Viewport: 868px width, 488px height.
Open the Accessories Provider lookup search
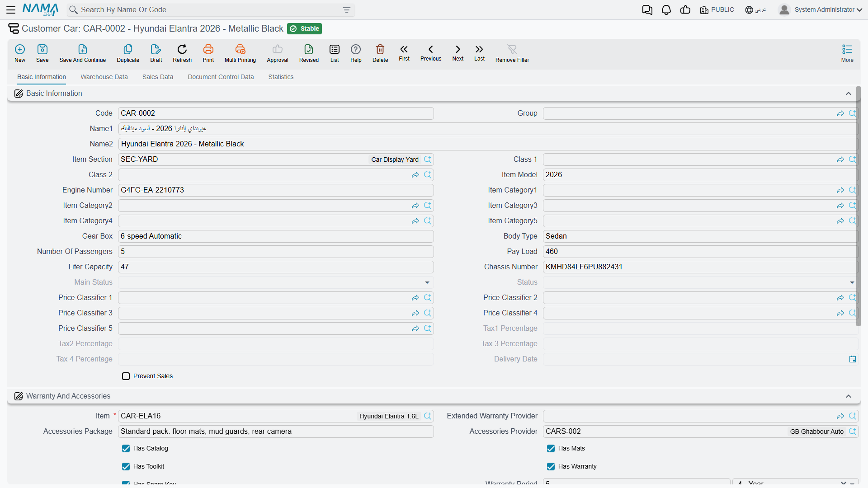853,432
